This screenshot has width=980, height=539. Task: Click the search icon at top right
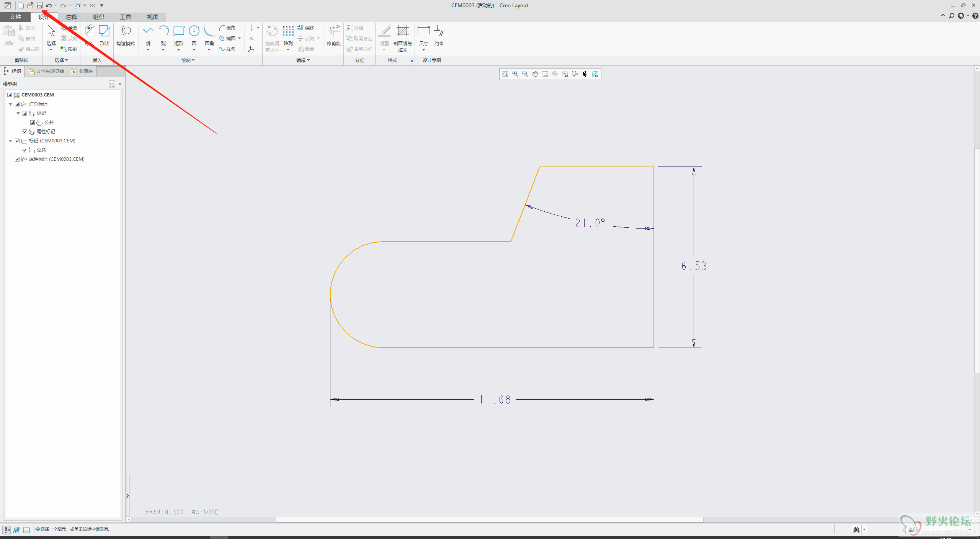(x=952, y=16)
